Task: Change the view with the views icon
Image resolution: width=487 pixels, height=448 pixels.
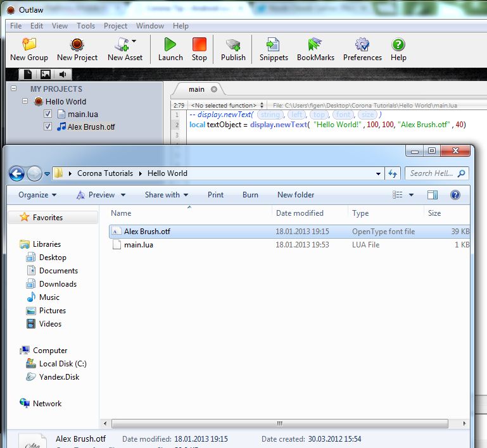Action: [x=397, y=194]
